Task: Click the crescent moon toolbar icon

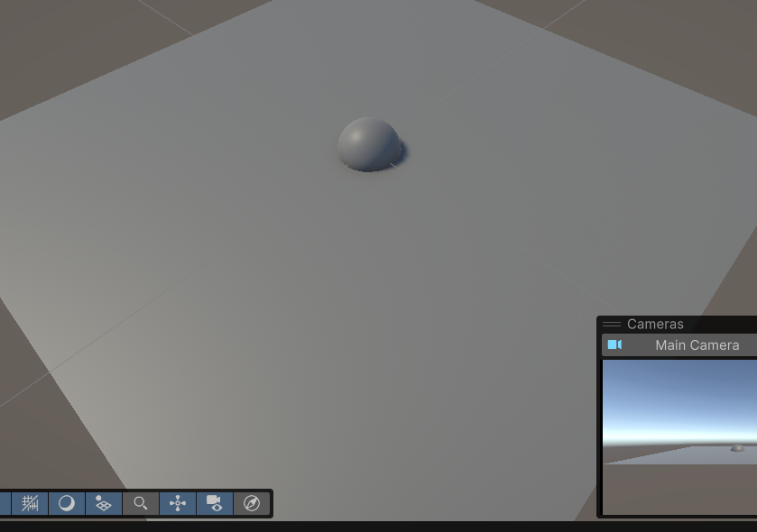Action: pyautogui.click(x=67, y=503)
